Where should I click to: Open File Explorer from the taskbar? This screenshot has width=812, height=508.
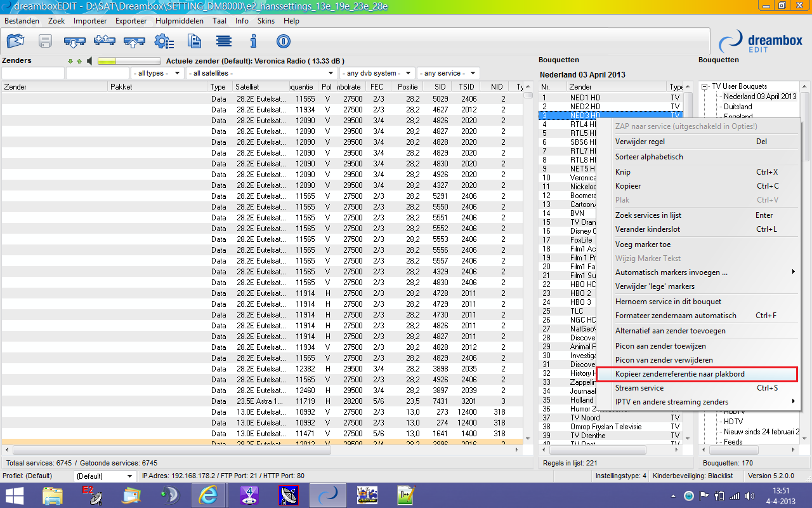coord(53,495)
